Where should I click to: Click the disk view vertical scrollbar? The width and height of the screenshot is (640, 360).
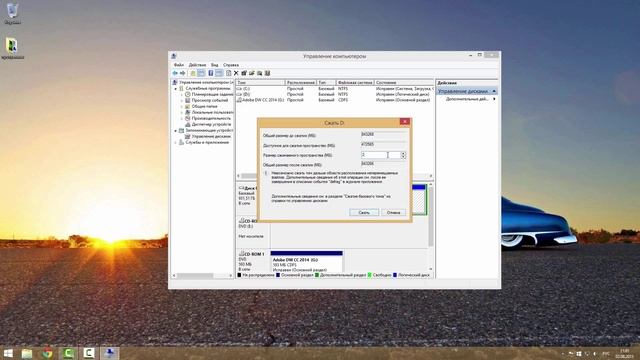(x=431, y=227)
